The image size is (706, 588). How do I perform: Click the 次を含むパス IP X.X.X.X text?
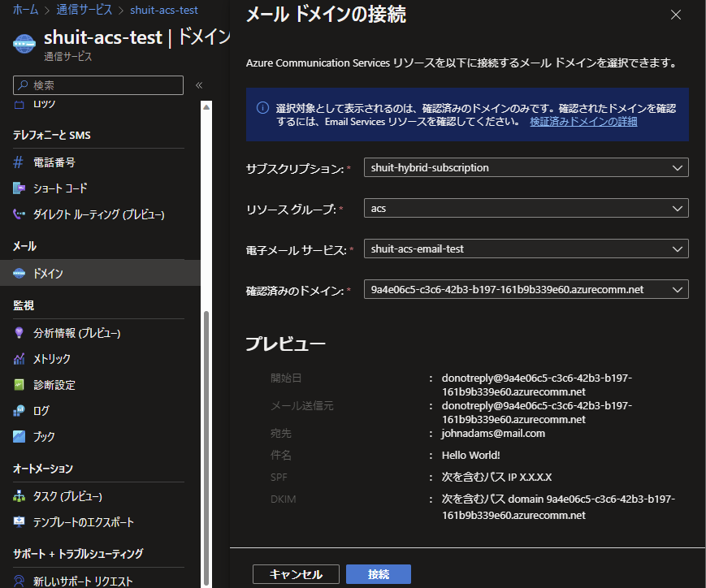point(496,477)
